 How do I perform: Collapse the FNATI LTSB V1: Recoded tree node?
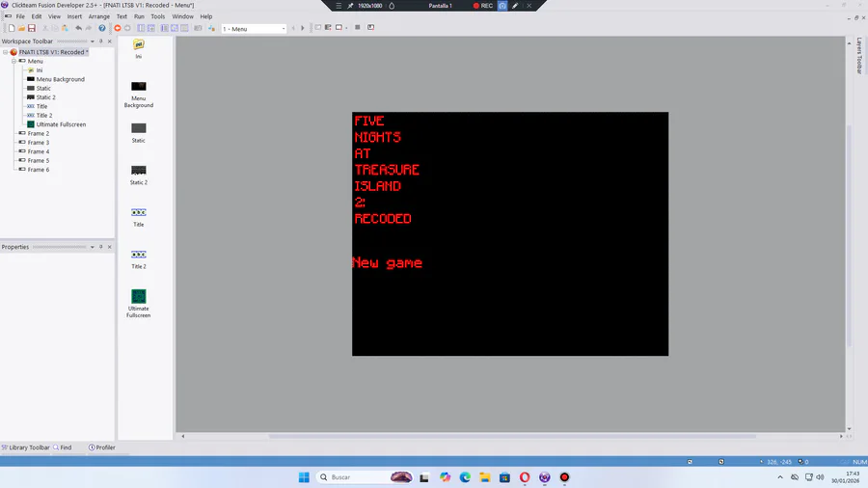point(6,52)
